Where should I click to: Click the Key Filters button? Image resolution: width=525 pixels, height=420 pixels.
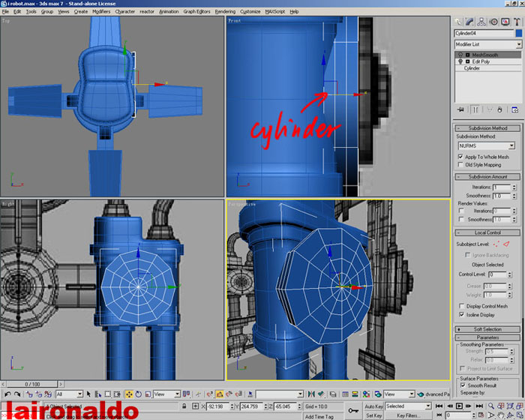click(409, 415)
